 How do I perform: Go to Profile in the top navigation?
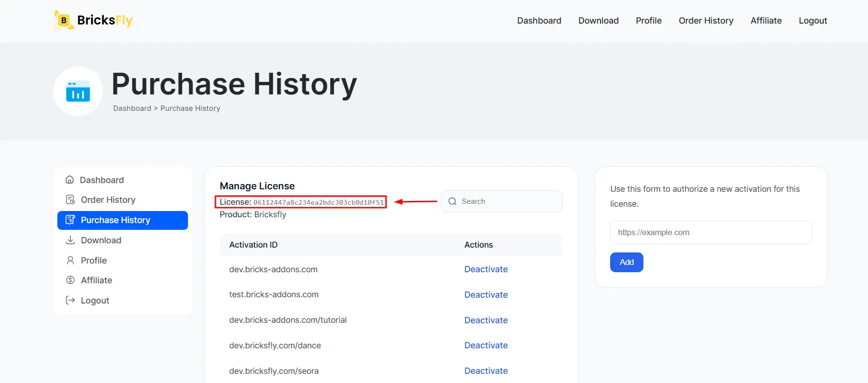[x=649, y=21]
